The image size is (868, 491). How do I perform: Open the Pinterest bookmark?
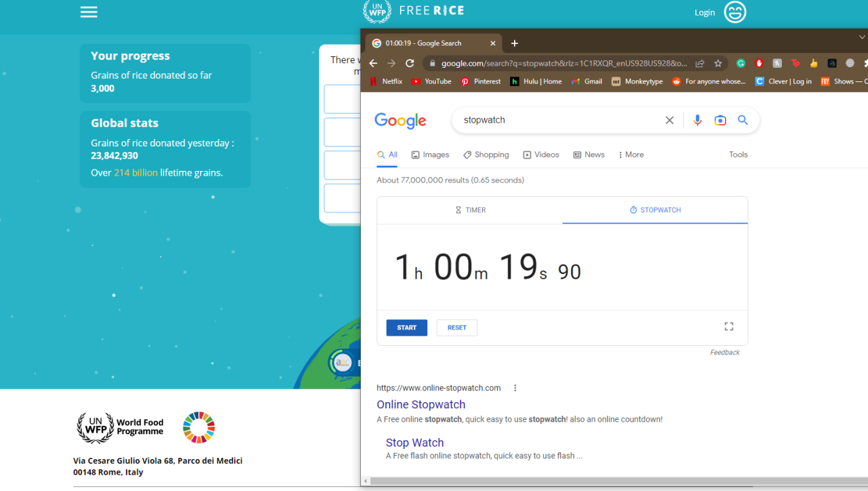click(481, 81)
